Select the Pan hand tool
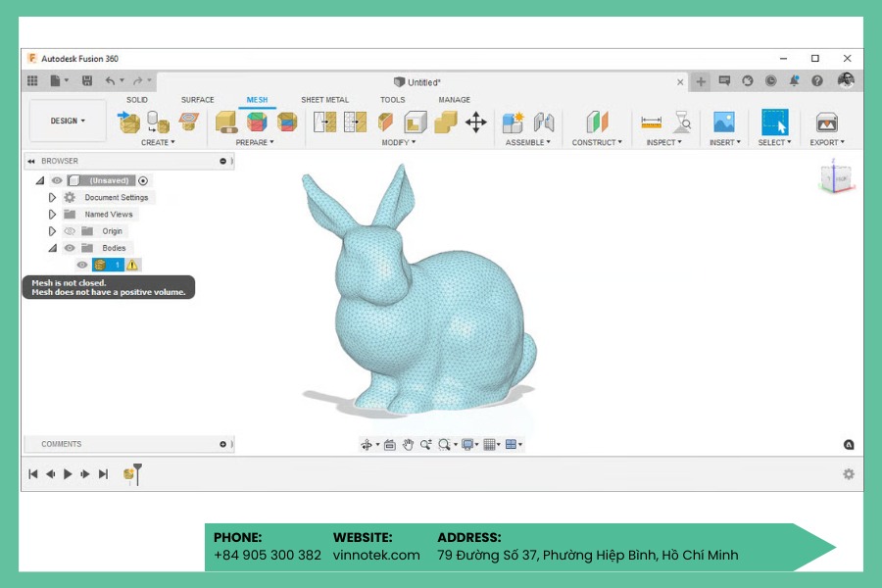This screenshot has height=588, width=882. click(x=408, y=445)
